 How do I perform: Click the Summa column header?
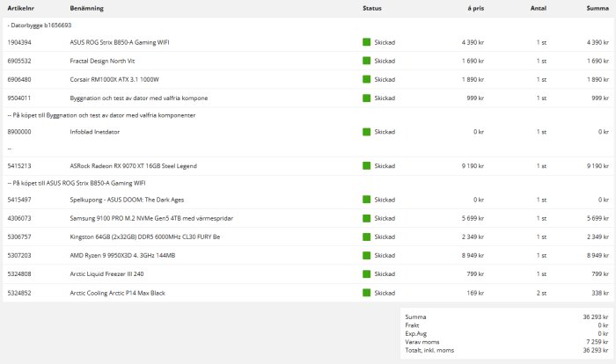click(x=598, y=8)
